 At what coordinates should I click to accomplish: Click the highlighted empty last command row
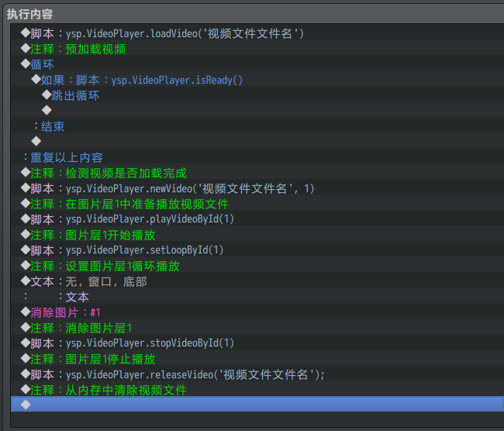coord(257,405)
